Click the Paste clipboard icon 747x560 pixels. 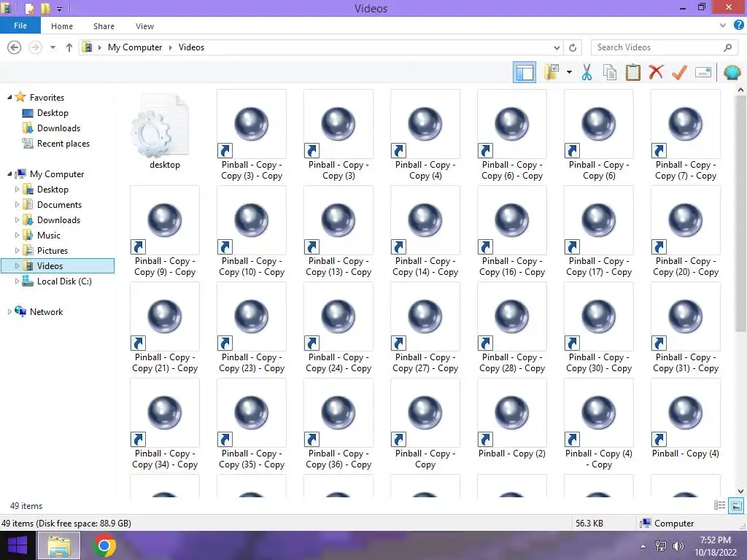[x=633, y=72]
